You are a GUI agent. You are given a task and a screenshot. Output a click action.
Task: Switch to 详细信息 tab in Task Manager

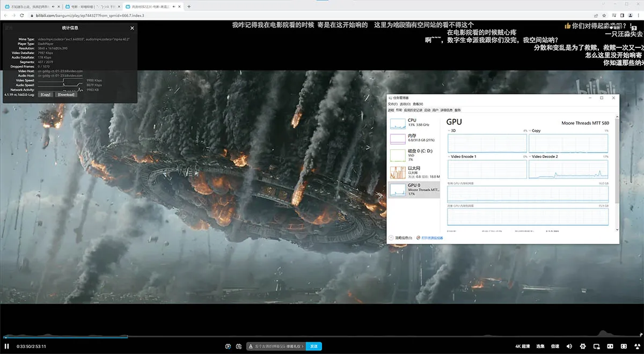(x=447, y=110)
